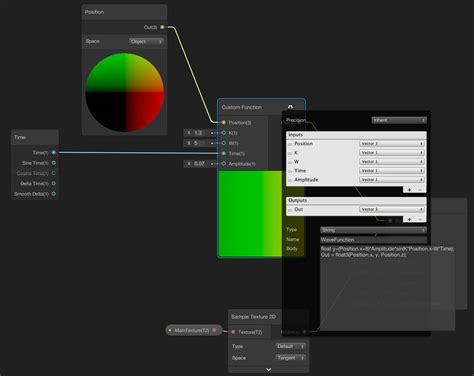Click the Time(1) output port on Time node
474x376 pixels.
click(54, 152)
